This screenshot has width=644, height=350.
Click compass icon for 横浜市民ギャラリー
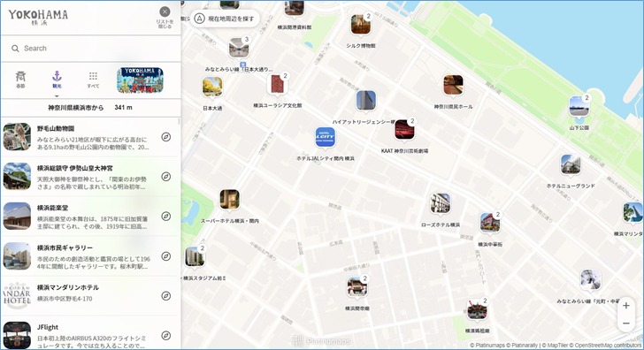(166, 256)
